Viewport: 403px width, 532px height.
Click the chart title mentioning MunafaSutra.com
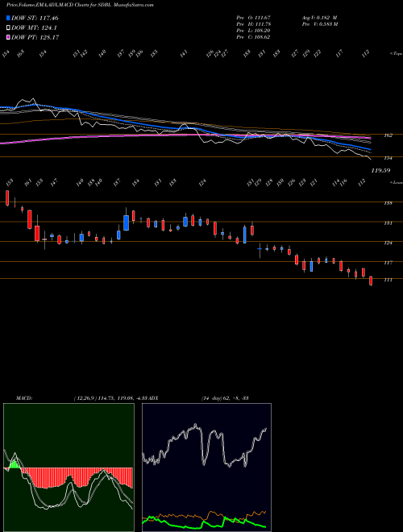(x=80, y=6)
